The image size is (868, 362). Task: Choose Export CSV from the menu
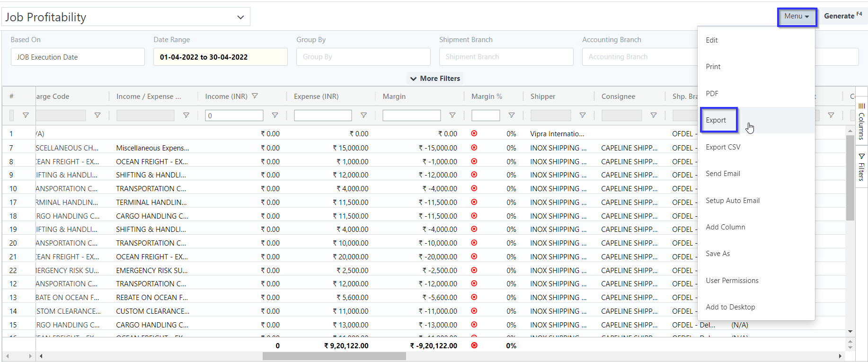[756, 147]
